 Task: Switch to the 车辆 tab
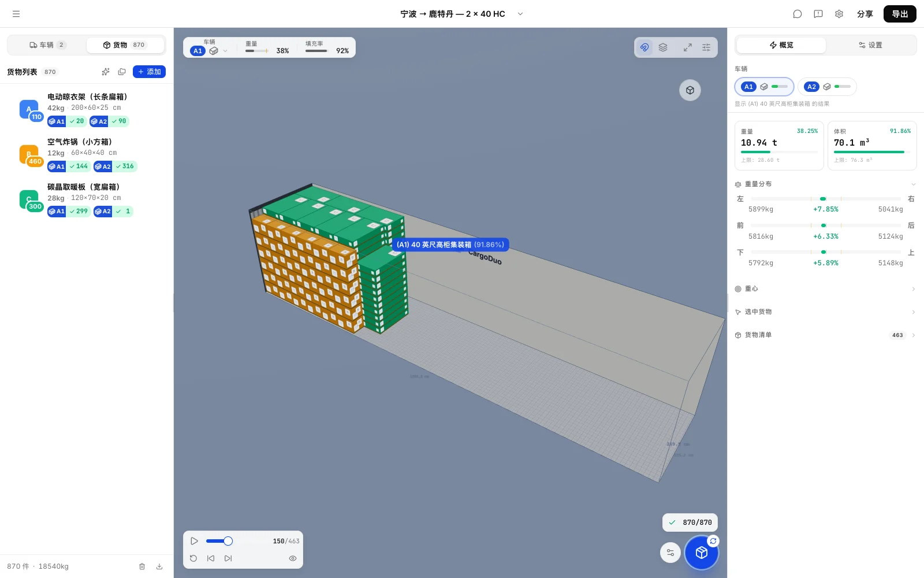(47, 45)
